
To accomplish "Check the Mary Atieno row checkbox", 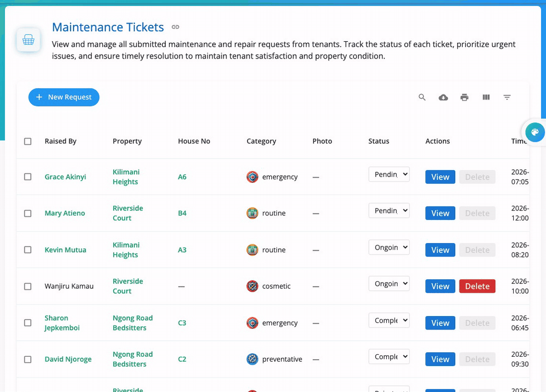I will click(x=28, y=213).
